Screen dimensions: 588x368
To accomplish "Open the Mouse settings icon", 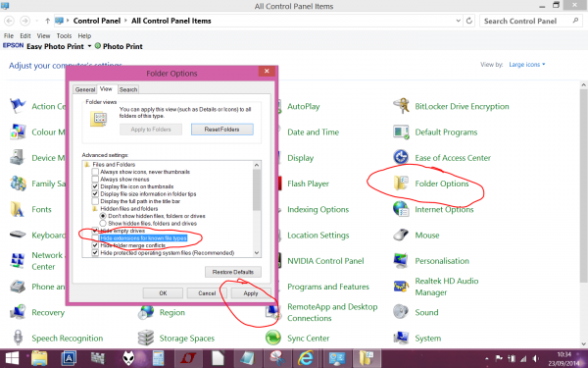I will click(401, 236).
